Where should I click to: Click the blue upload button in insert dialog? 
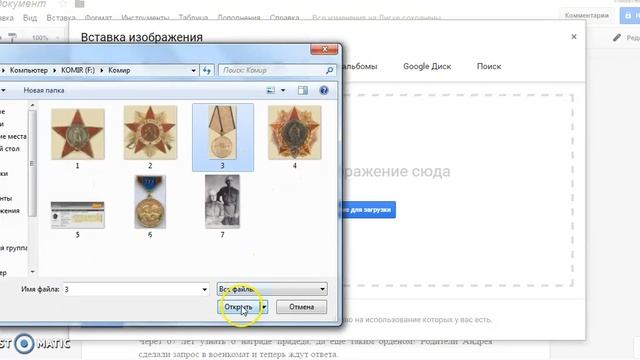pyautogui.click(x=369, y=209)
